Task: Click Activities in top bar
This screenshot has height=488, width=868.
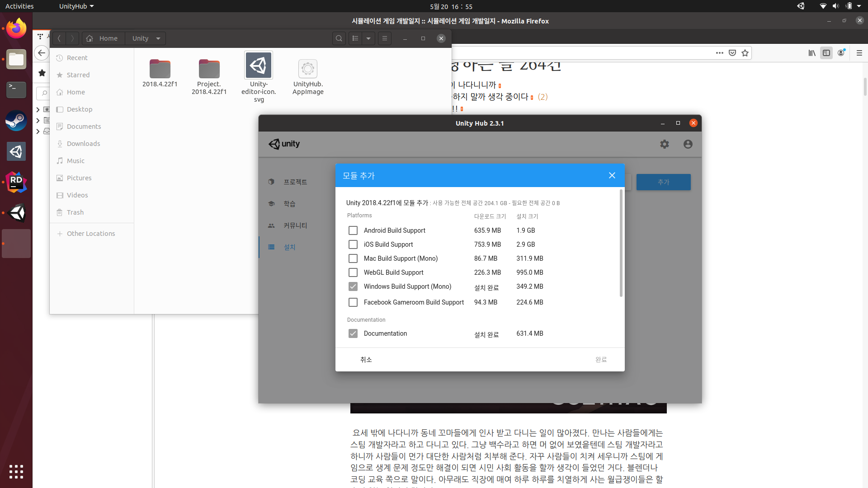Action: pyautogui.click(x=19, y=6)
